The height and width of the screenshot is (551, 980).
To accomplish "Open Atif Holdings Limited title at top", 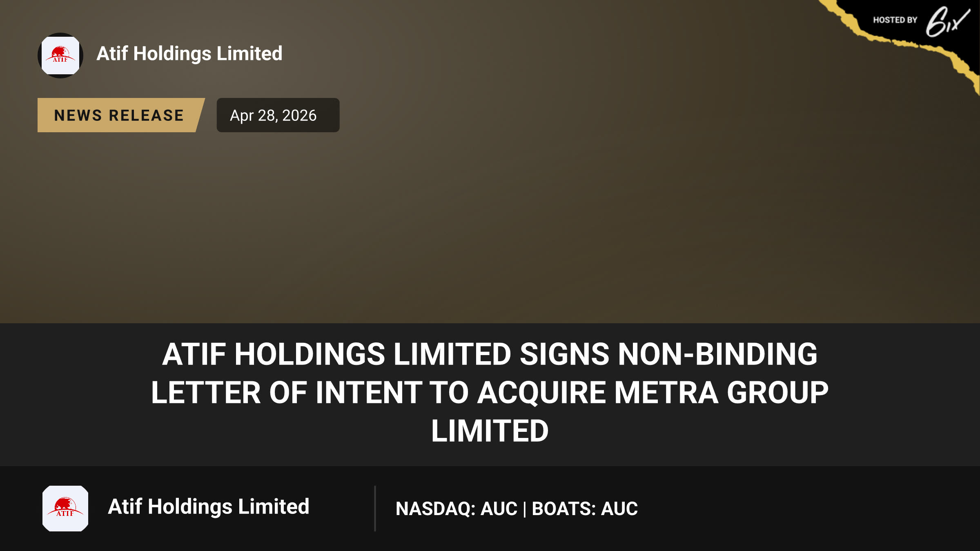I will click(189, 53).
